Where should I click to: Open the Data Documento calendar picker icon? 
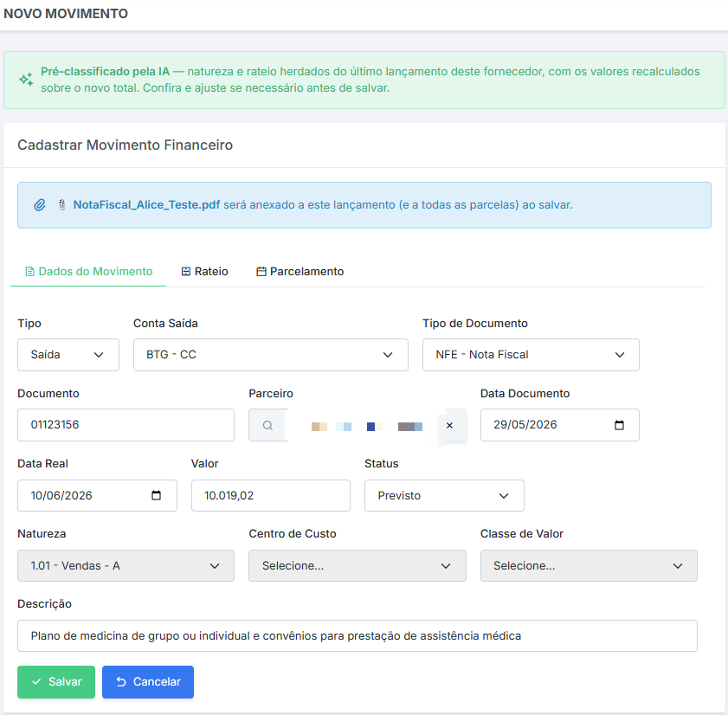click(x=619, y=425)
